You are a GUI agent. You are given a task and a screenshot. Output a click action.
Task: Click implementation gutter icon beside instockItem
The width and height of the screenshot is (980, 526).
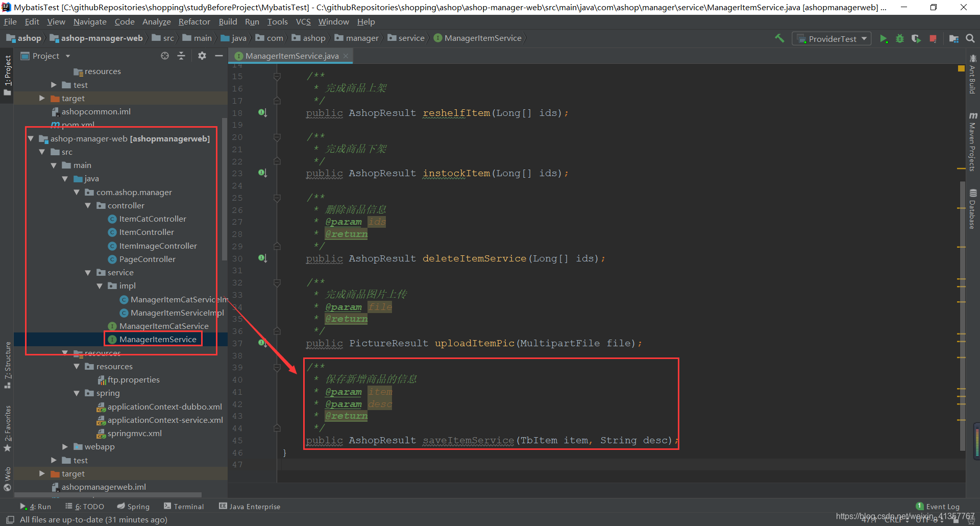262,173
